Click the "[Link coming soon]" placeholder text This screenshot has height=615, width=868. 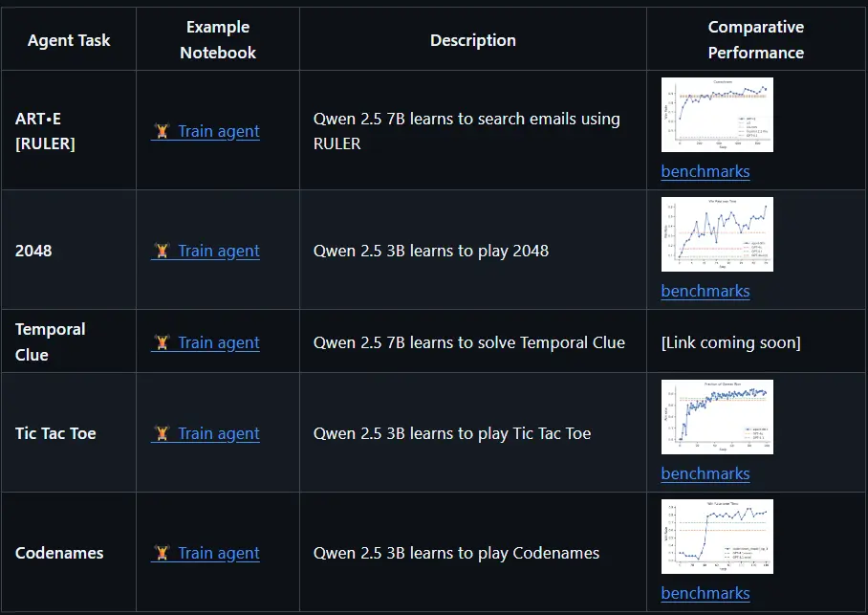click(x=730, y=342)
